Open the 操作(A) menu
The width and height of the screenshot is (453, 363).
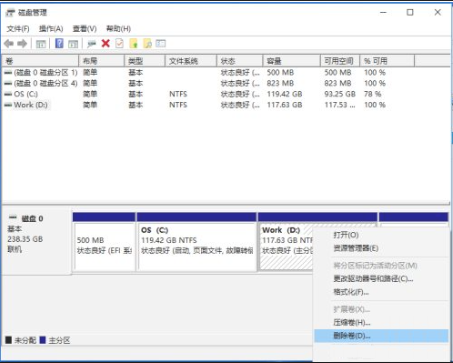pyautogui.click(x=51, y=29)
